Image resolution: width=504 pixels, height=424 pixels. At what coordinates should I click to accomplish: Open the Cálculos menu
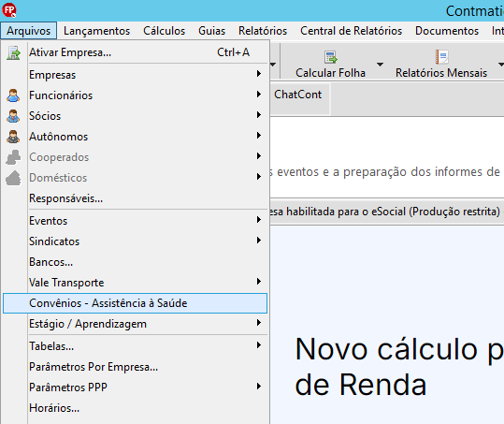(165, 31)
